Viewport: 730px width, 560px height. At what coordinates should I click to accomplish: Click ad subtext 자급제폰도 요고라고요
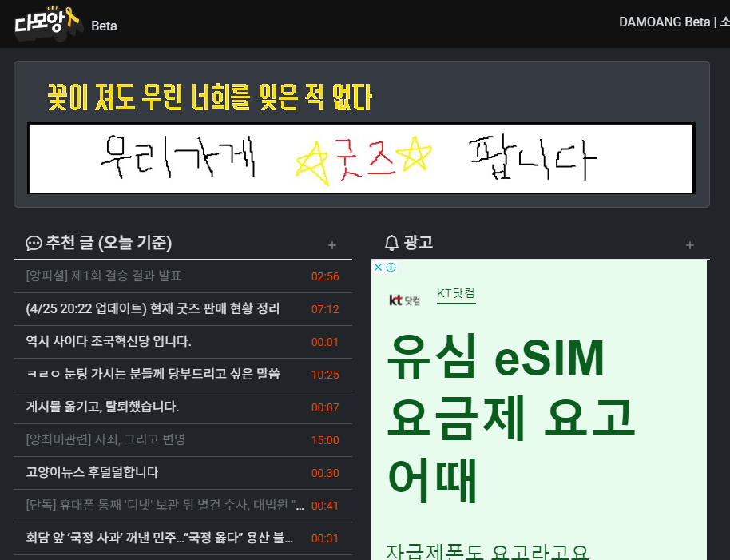click(x=488, y=551)
